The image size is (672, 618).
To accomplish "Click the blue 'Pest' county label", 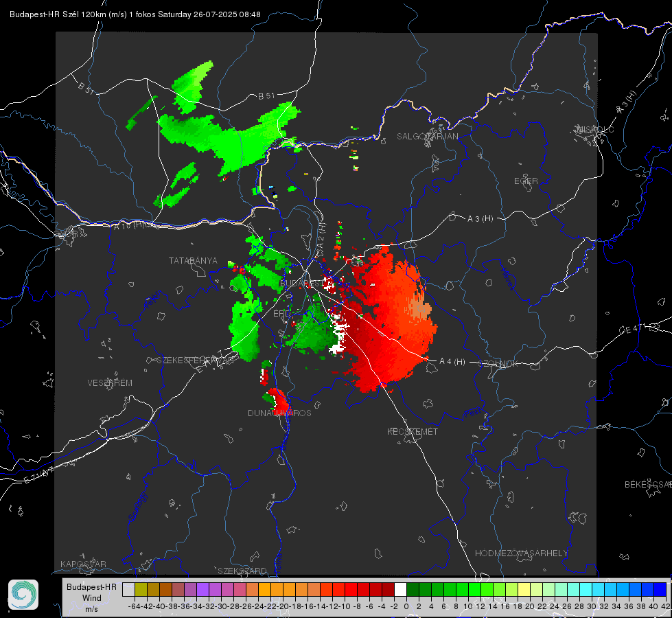I will [473, 413].
